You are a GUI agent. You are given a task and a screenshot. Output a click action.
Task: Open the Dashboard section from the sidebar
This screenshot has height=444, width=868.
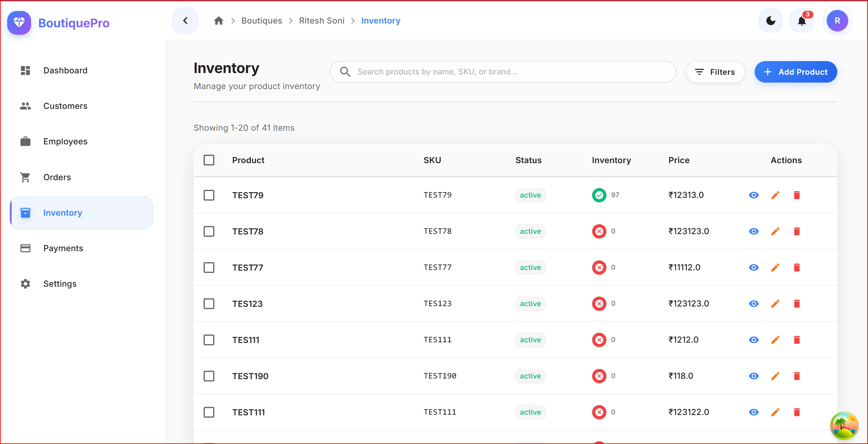click(65, 70)
